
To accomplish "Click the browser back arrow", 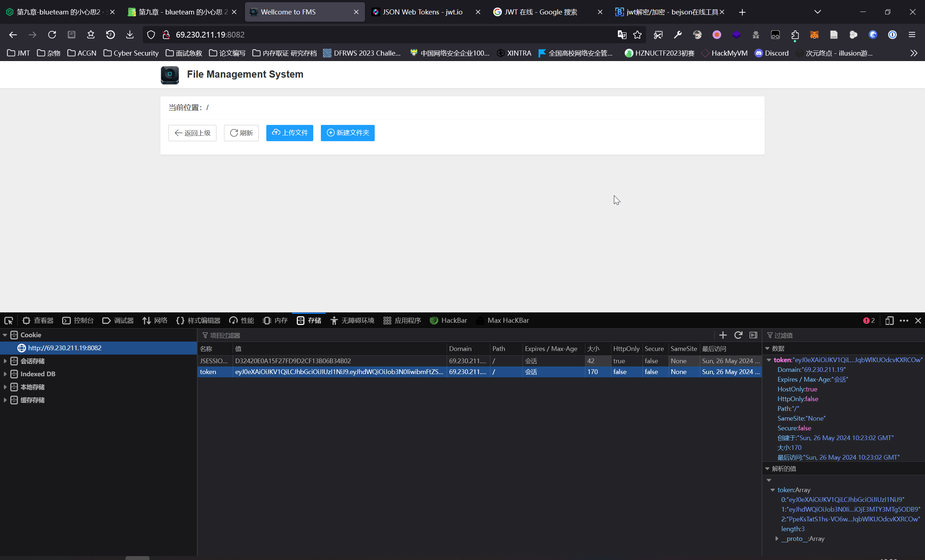I will (x=13, y=35).
